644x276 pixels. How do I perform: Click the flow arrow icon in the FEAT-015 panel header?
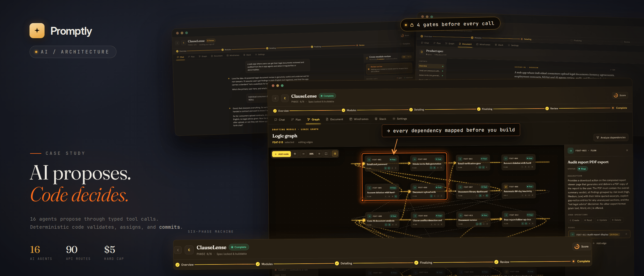[x=570, y=151]
